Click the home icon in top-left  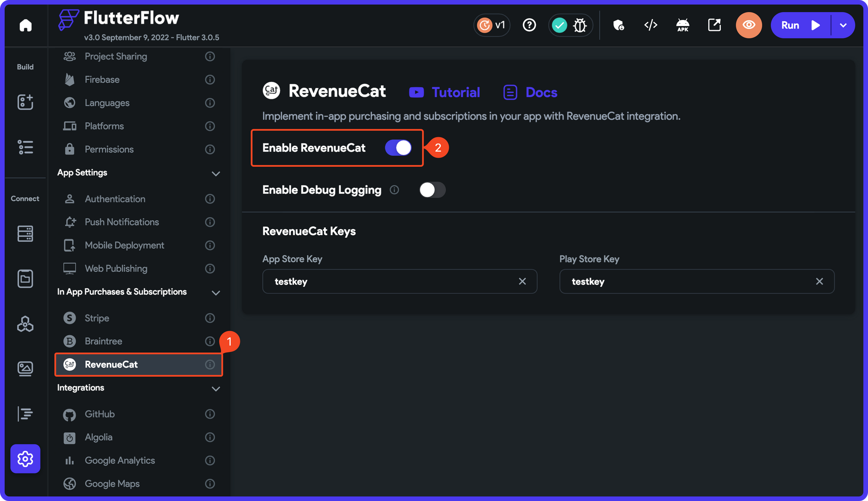[26, 25]
